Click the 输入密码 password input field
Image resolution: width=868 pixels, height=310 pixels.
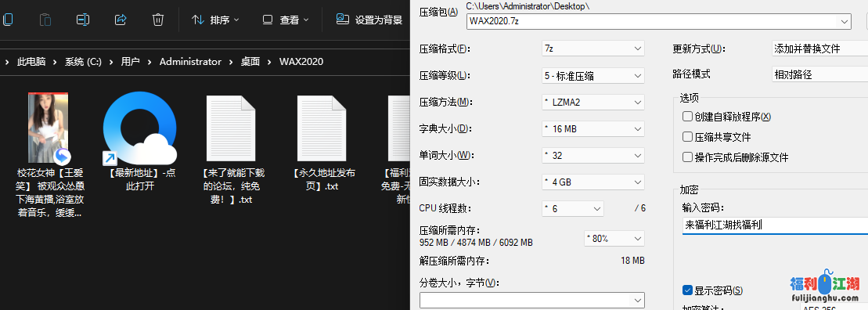775,225
